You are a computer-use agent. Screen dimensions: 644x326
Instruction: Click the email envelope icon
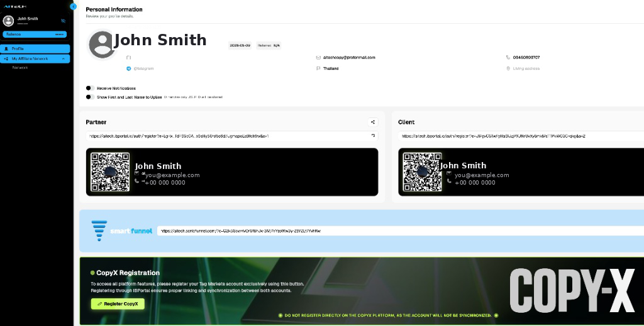pos(318,57)
